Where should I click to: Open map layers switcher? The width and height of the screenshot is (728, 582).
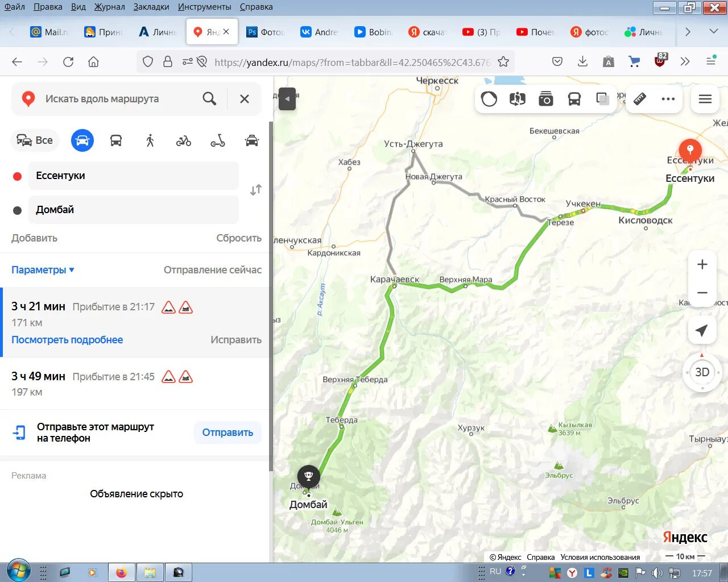coord(602,99)
